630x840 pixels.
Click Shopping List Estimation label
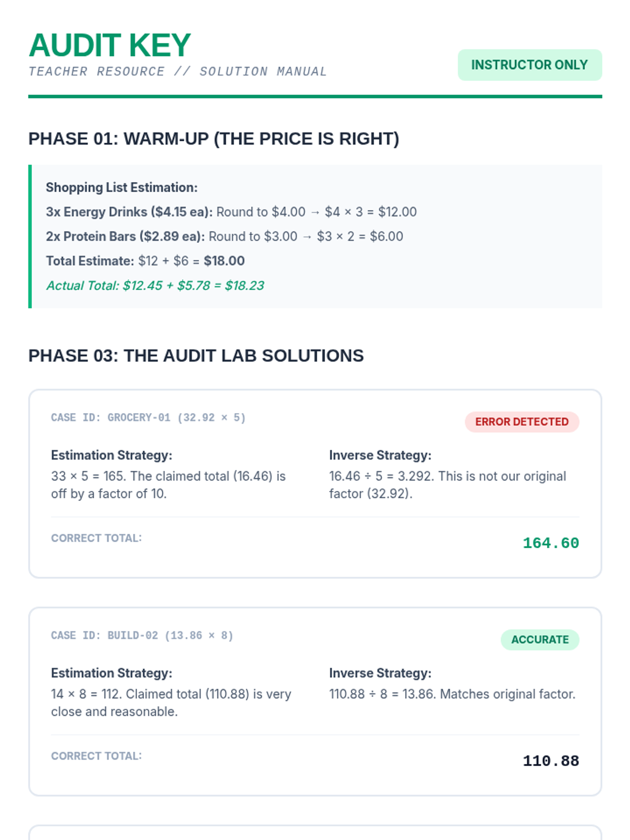tap(121, 187)
